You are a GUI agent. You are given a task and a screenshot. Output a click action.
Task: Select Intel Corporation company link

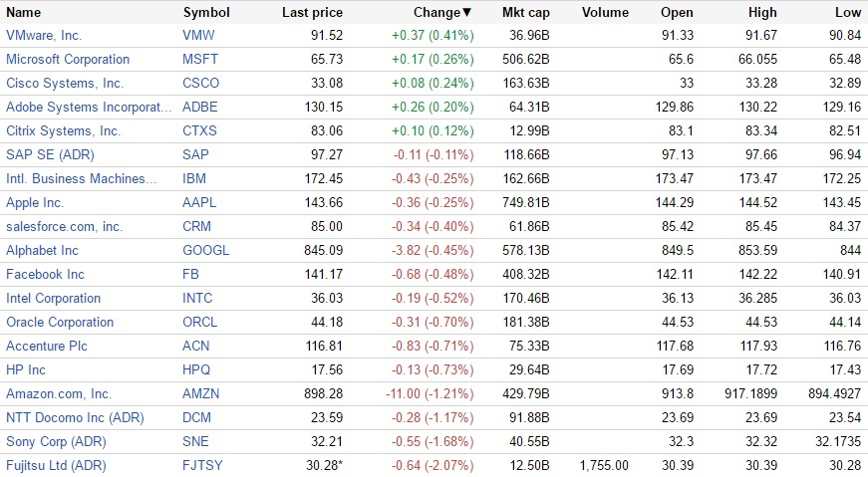(x=53, y=299)
